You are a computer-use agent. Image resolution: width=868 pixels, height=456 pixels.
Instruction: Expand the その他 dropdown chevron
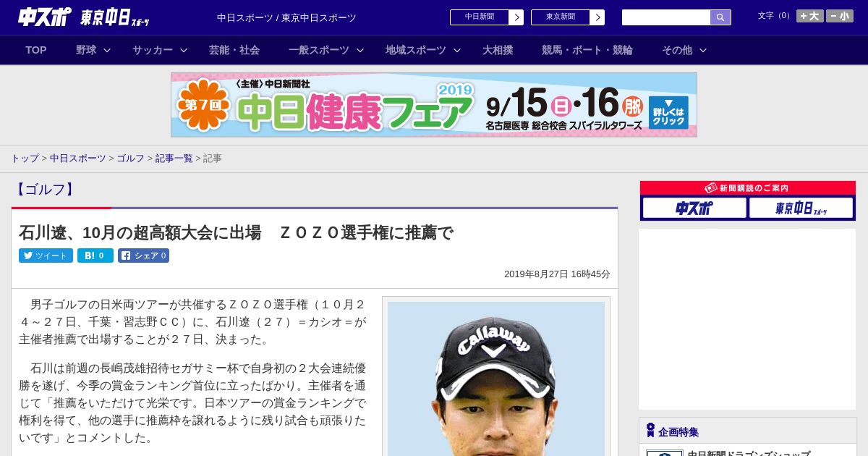tap(703, 50)
